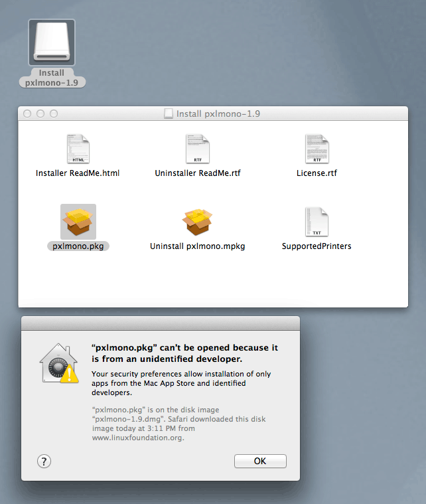Click the desktop volume label "Install pxlmono-1.9"
Viewport: 426px width, 504px height.
click(52, 78)
